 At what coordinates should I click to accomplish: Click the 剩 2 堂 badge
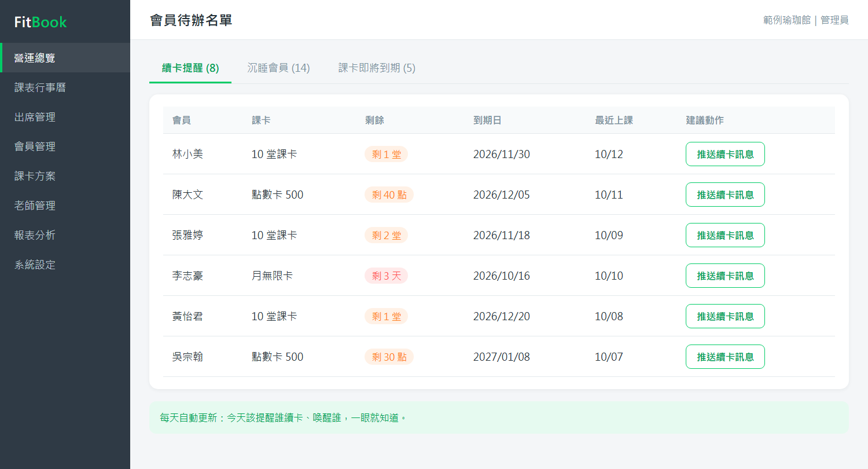[386, 235]
